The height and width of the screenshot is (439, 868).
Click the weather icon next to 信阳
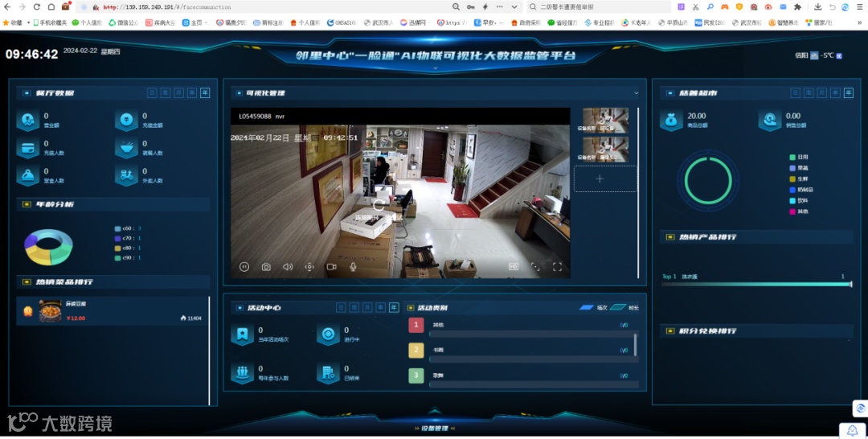pyautogui.click(x=813, y=55)
